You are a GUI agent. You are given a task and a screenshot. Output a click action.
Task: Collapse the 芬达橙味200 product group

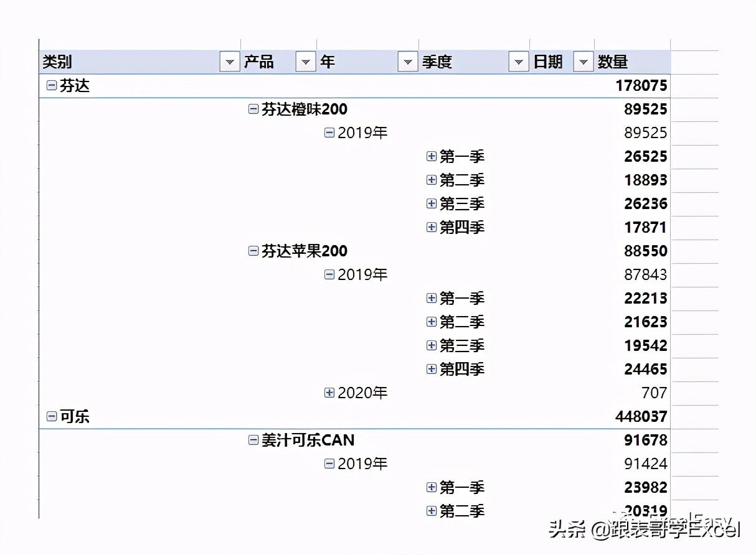coord(253,110)
